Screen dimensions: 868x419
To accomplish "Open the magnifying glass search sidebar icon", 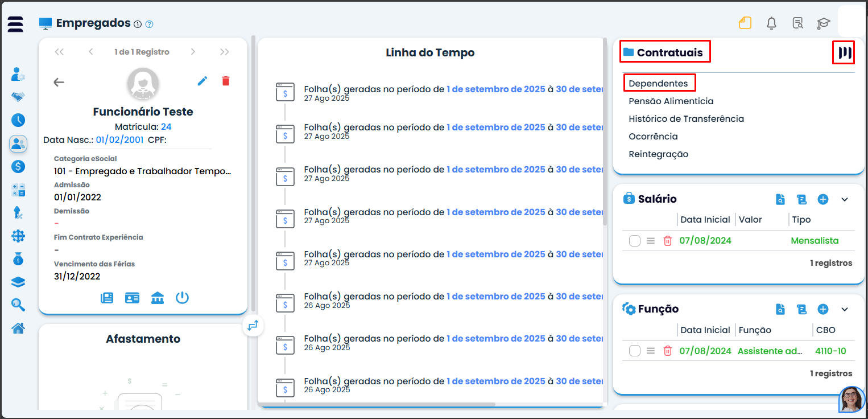I will click(x=18, y=305).
